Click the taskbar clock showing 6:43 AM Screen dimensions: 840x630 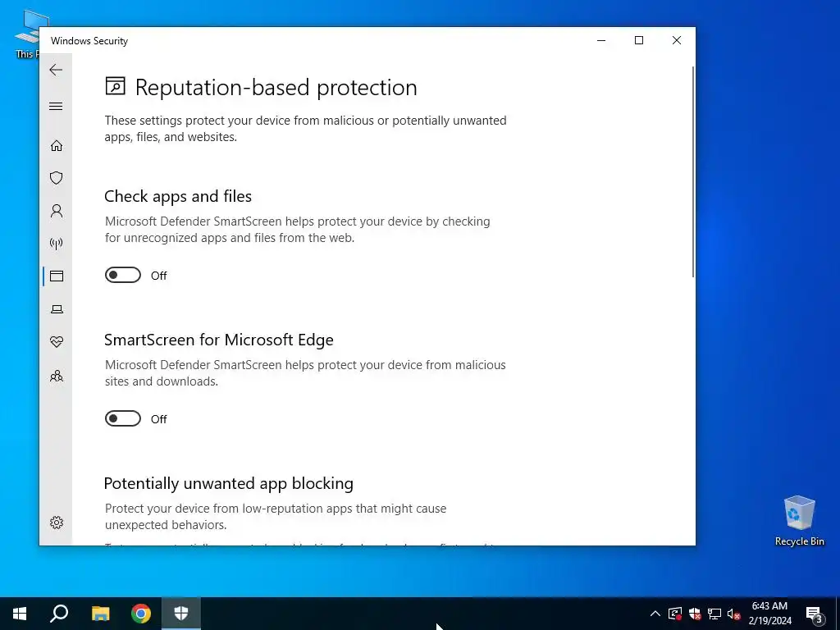[x=769, y=614]
